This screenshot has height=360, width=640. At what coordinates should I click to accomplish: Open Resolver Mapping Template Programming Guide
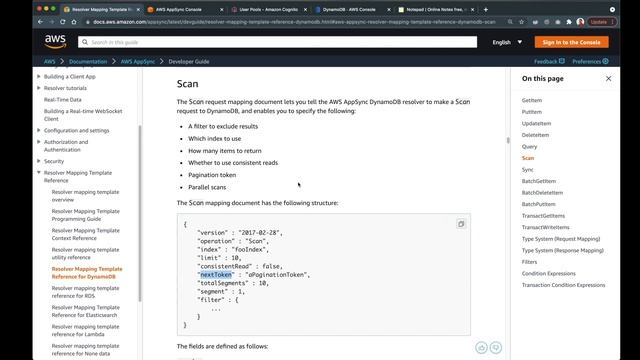click(x=86, y=215)
